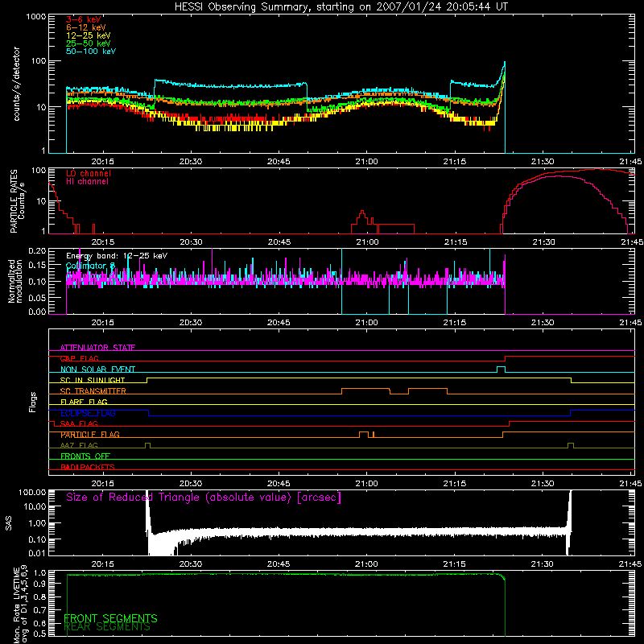Click the "21:30" tick below the SAS plot

coord(542,564)
